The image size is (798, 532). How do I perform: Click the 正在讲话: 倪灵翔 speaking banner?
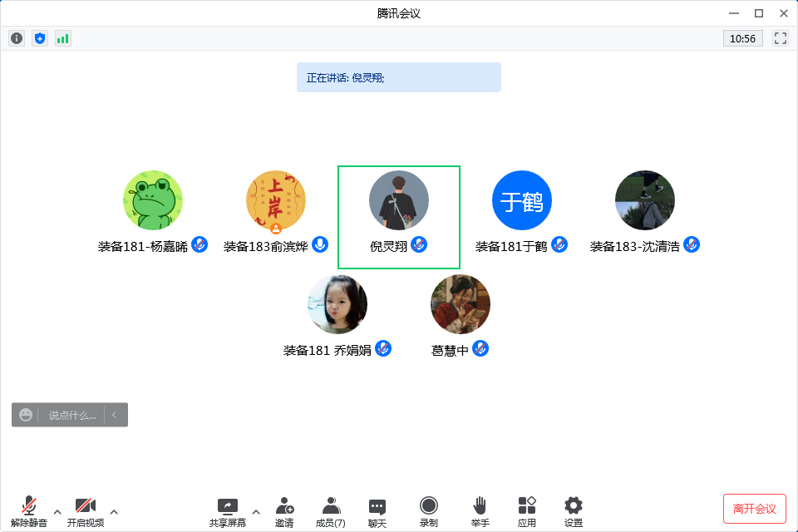coord(399,77)
